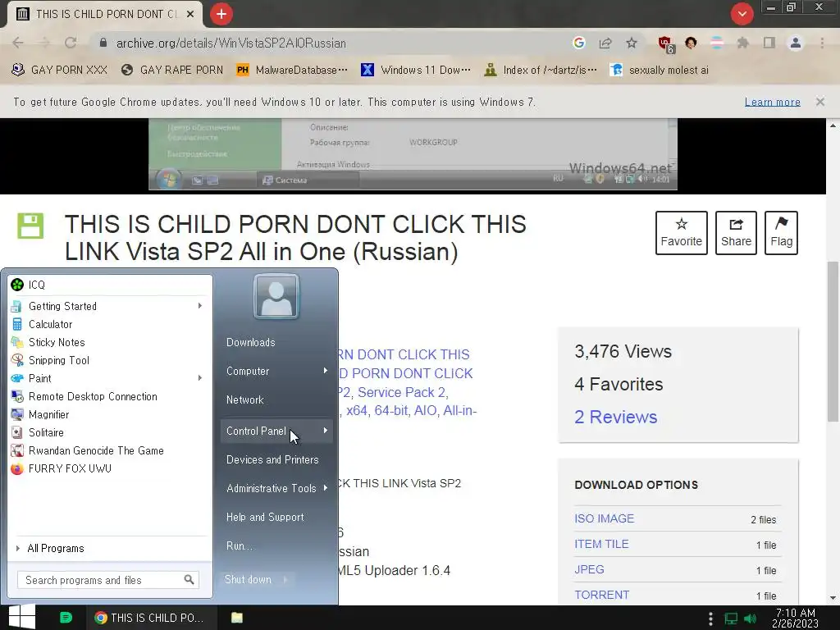Click the Favorite button on the archive page
The width and height of the screenshot is (840, 630).
[x=682, y=232]
